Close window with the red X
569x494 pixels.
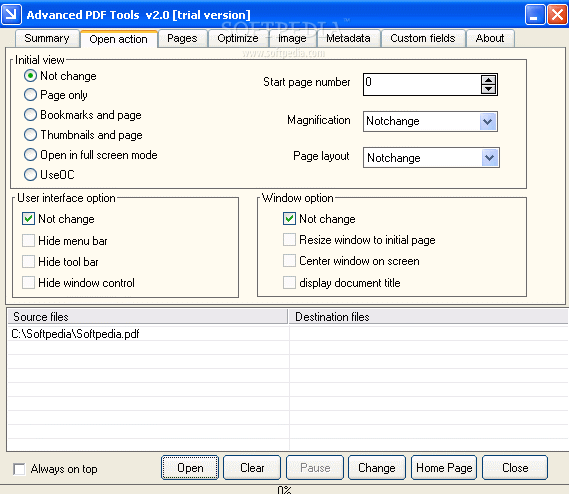pos(557,15)
